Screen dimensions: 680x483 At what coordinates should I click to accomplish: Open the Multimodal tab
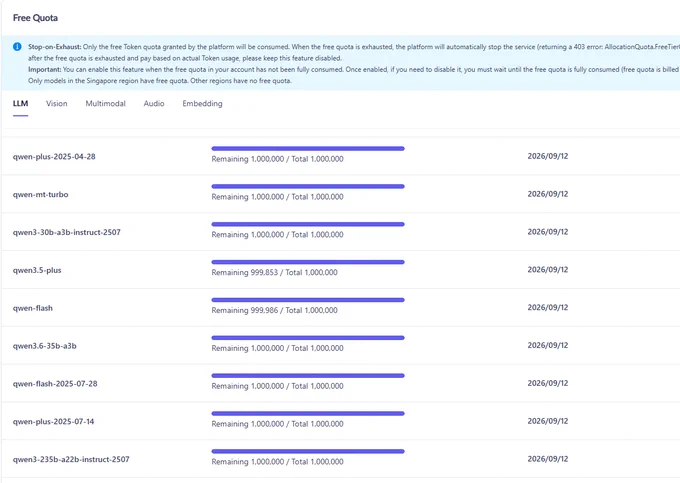105,104
